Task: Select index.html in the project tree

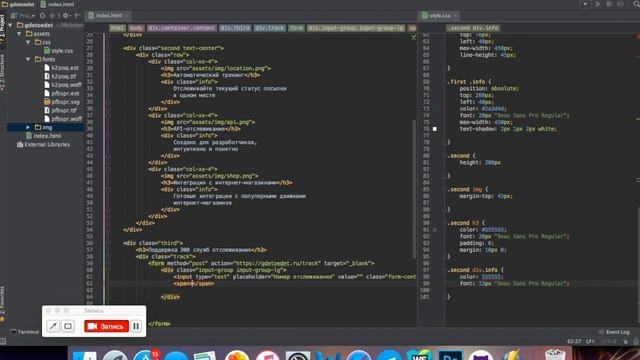Action: coord(44,136)
